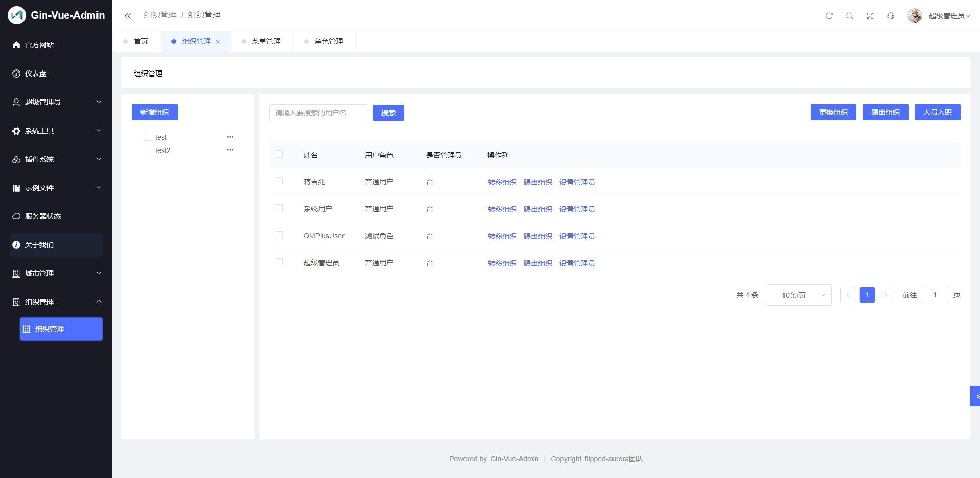Viewport: 980px width, 478px height.
Task: Click 转移组织 for QMPlusUser
Action: coord(502,236)
